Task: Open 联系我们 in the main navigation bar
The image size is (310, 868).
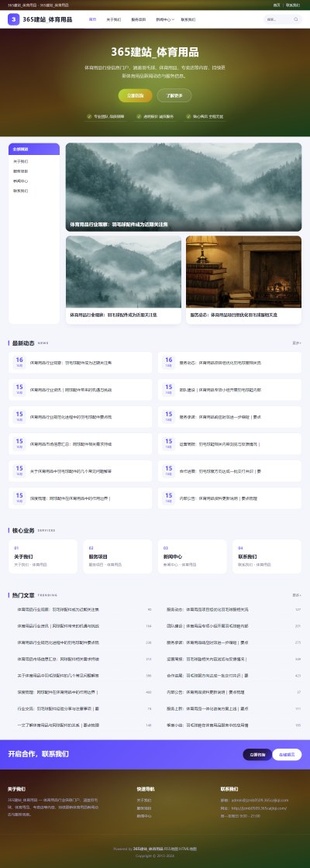Action: pyautogui.click(x=188, y=19)
